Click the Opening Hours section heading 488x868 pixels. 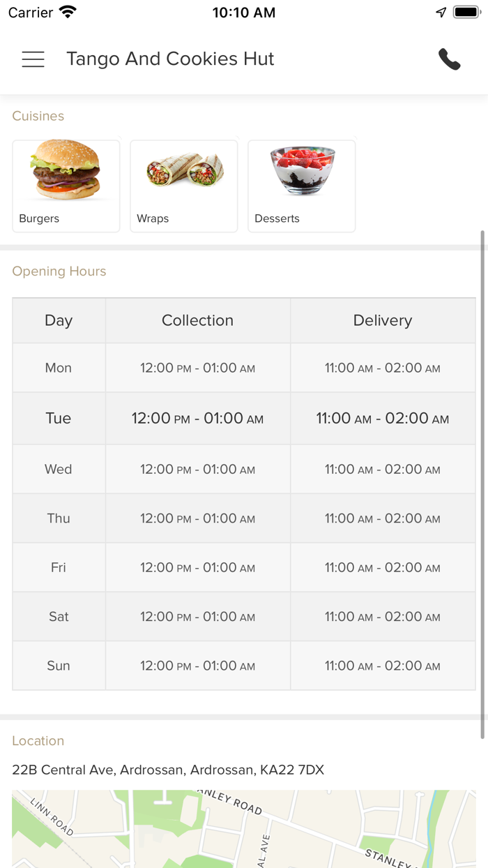[59, 271]
